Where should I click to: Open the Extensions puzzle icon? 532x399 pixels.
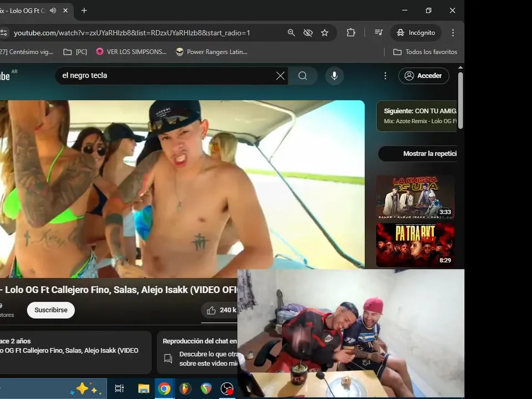(351, 33)
